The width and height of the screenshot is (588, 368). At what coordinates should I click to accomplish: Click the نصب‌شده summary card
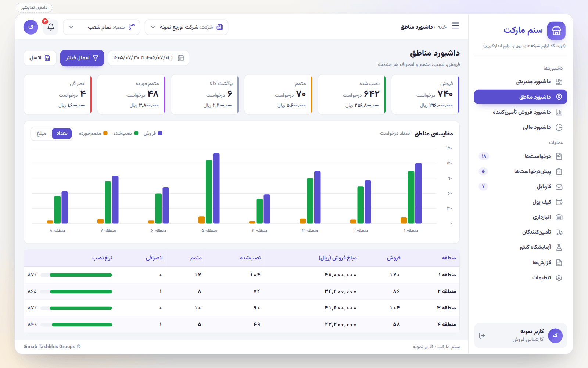tap(352, 95)
